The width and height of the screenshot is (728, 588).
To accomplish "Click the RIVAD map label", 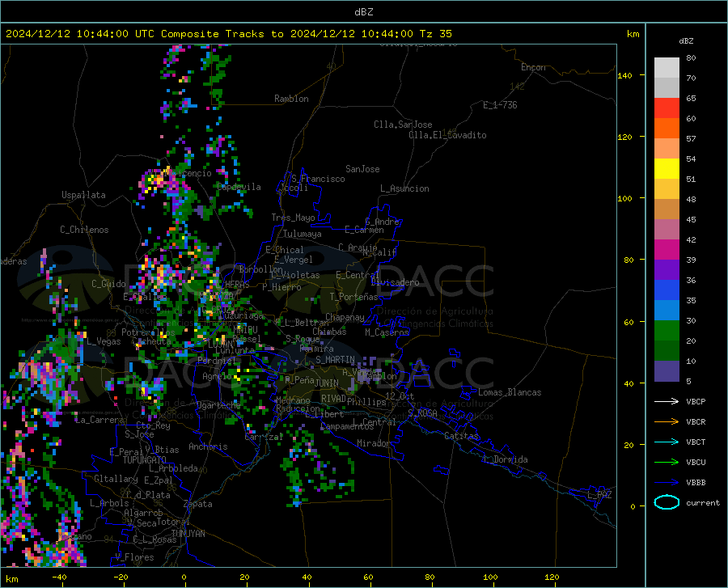I will pyautogui.click(x=333, y=399).
